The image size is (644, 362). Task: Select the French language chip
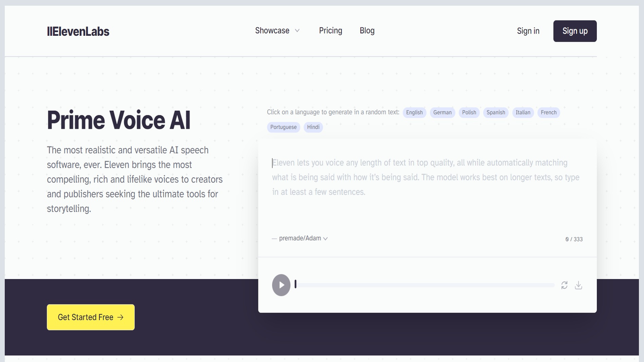(548, 112)
